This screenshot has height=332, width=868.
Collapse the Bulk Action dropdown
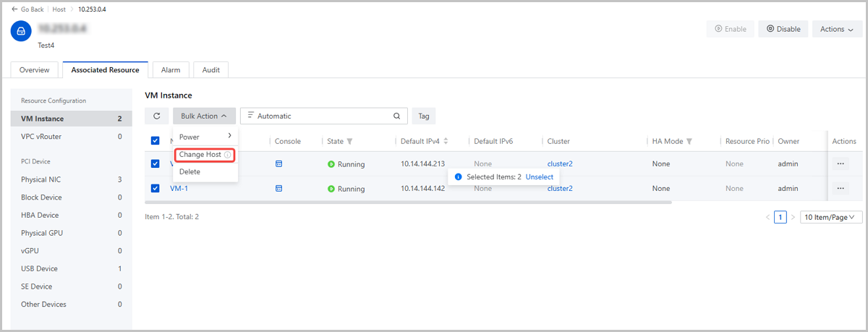pyautogui.click(x=204, y=116)
